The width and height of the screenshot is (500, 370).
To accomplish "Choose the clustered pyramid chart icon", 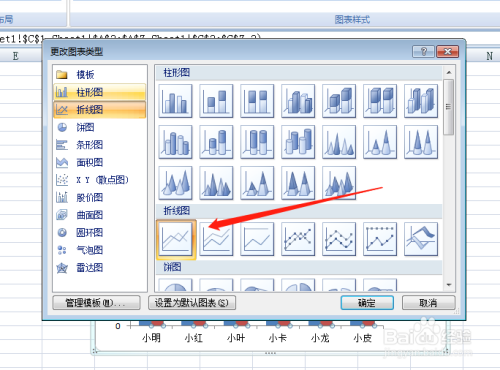I will [216, 183].
